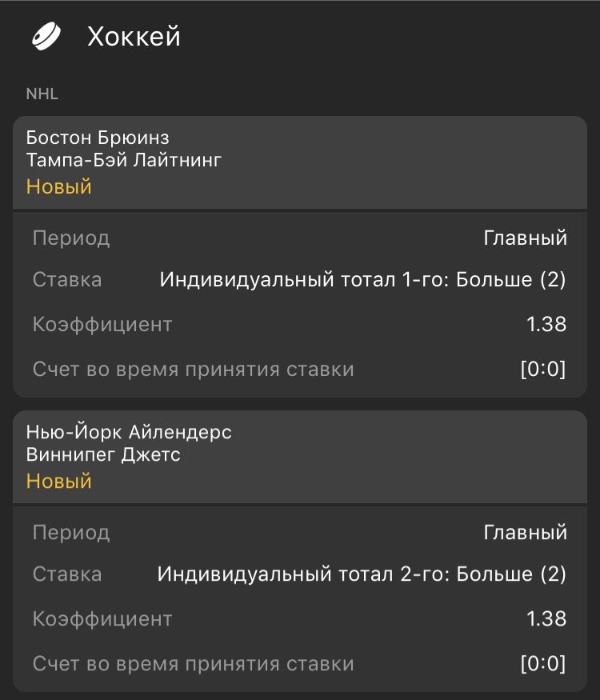The image size is (600, 700).
Task: Select the NHL league label
Action: (42, 94)
